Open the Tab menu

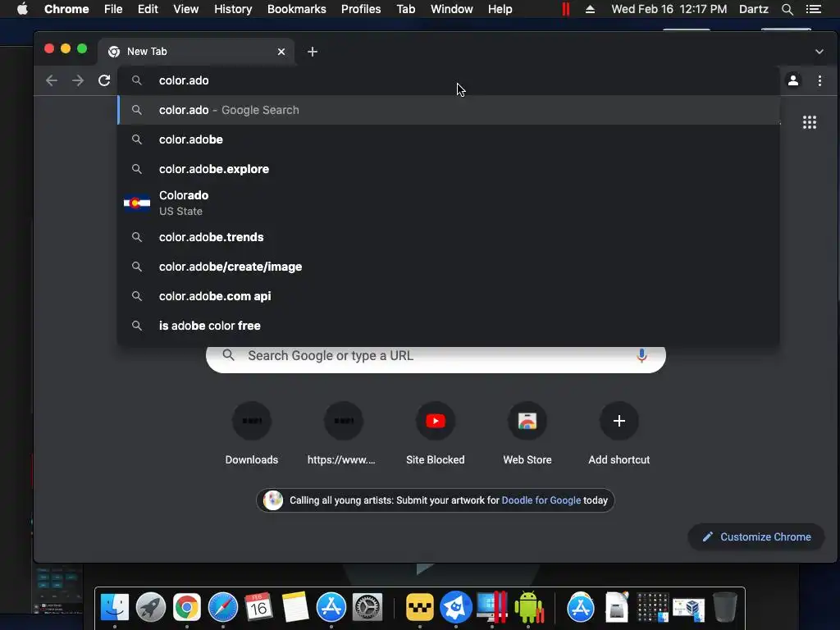point(405,9)
